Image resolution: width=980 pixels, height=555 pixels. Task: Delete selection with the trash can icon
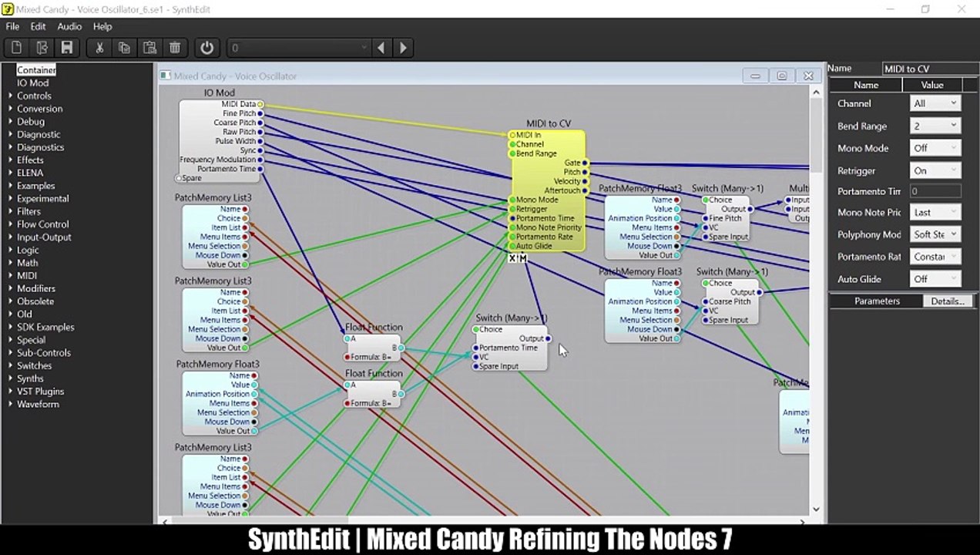click(x=175, y=48)
